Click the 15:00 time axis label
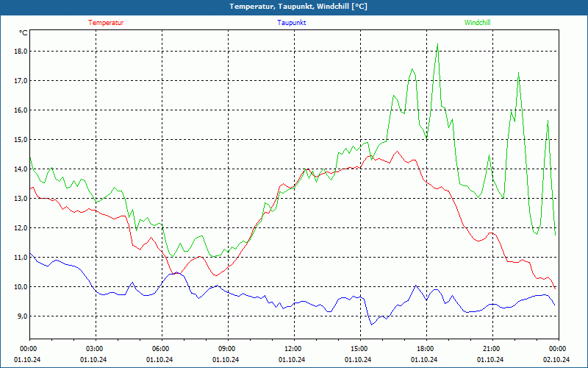Image resolution: width=588 pixels, height=368 pixels. pos(360,349)
